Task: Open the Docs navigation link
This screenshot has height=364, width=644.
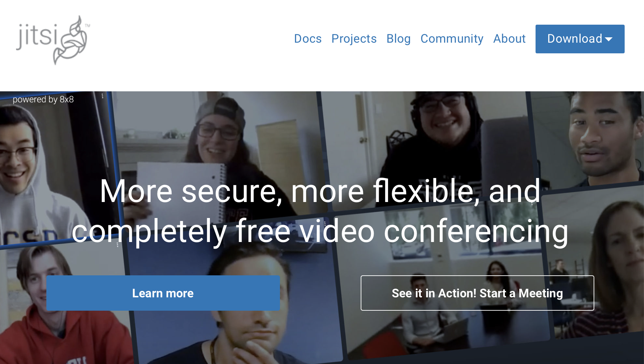Action: point(308,39)
